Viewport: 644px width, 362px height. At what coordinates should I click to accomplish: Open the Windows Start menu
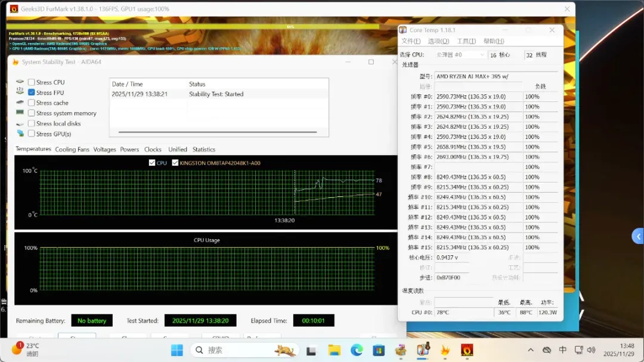click(177, 350)
